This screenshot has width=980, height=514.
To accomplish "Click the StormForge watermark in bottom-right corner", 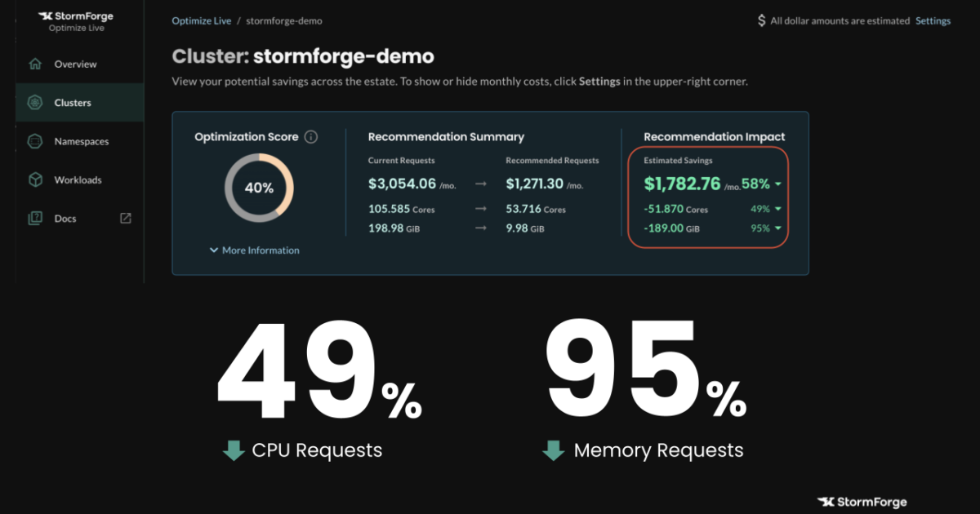I will [x=862, y=502].
